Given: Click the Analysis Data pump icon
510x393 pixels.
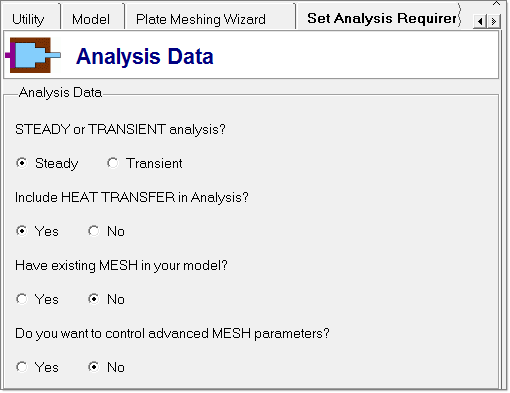Looking at the screenshot, I should coord(33,55).
